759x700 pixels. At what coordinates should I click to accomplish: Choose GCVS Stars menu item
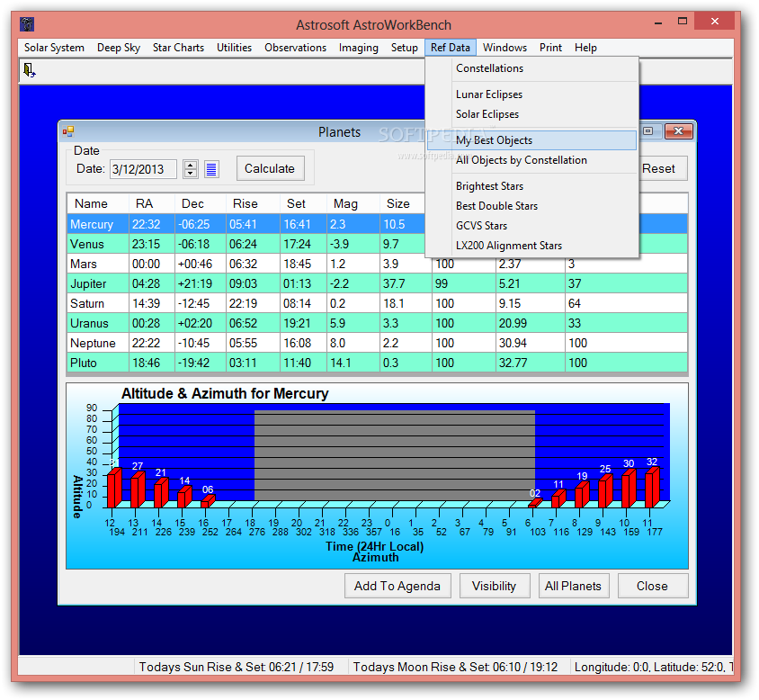[531, 226]
